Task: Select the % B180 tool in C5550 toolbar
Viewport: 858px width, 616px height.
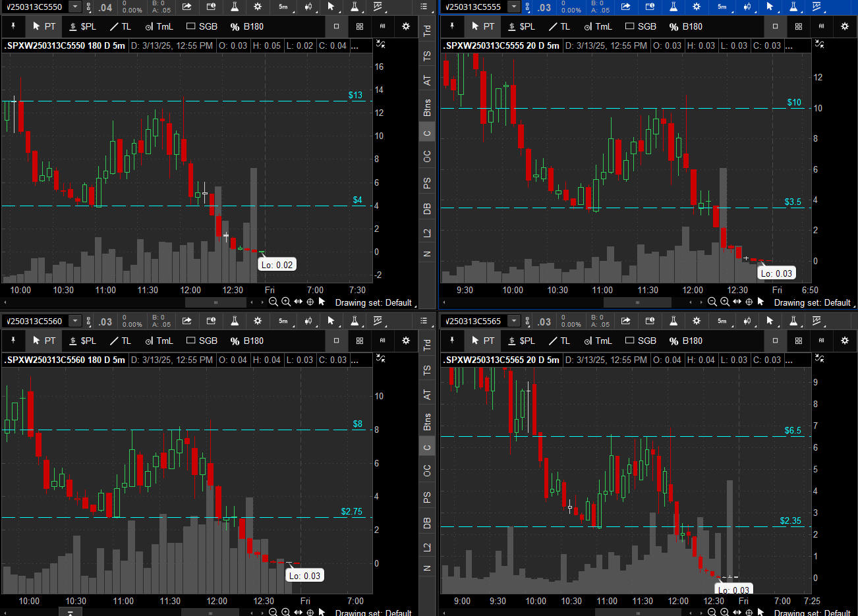Action: [246, 26]
